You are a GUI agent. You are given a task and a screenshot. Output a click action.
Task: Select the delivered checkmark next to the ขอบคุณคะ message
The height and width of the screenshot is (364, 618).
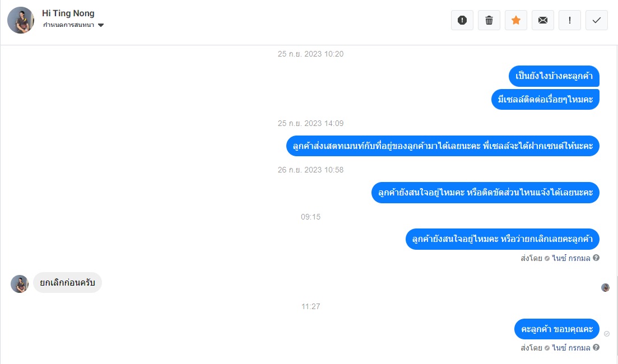pyautogui.click(x=607, y=334)
